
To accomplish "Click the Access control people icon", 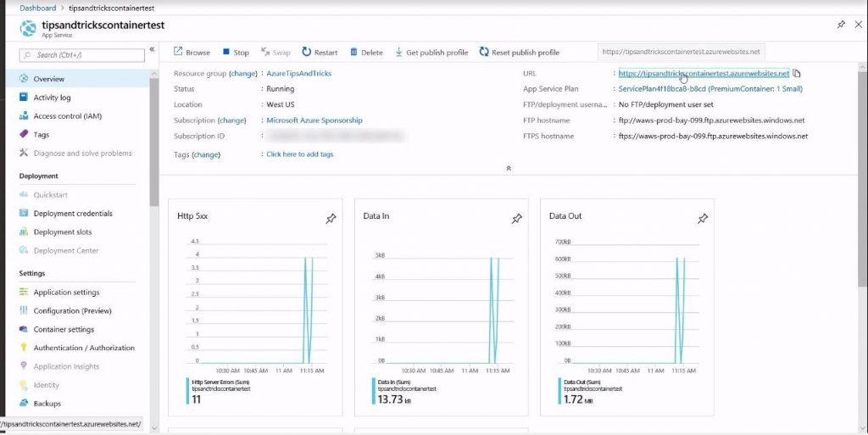I will [x=23, y=115].
